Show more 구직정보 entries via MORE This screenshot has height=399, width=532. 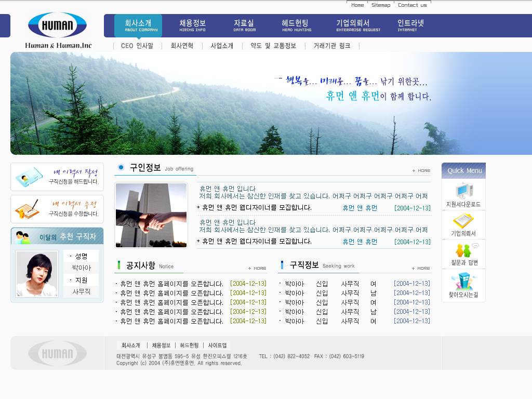click(x=421, y=268)
